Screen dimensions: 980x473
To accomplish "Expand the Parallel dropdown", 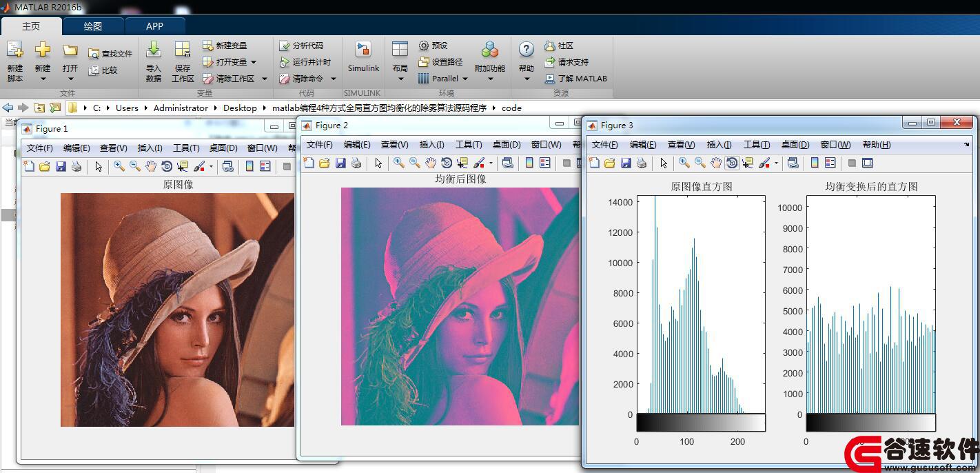I will pyautogui.click(x=465, y=79).
